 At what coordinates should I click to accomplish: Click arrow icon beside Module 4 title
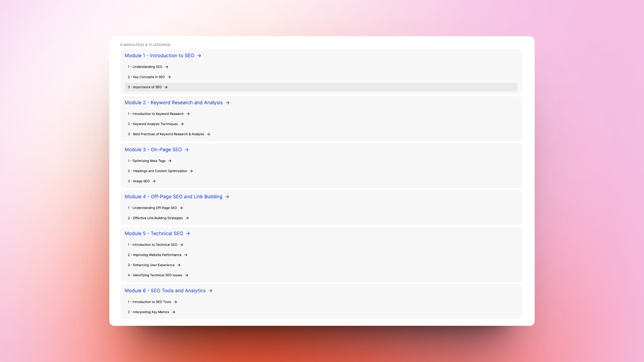(x=227, y=197)
